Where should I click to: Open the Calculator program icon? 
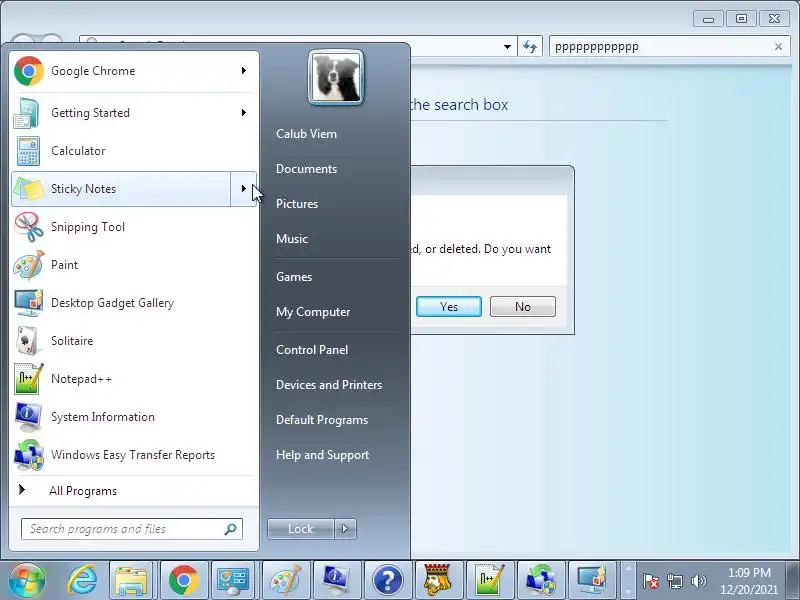[x=28, y=151]
